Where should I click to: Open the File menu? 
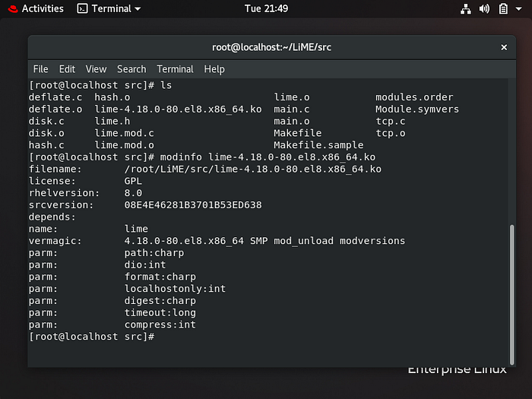(x=40, y=69)
